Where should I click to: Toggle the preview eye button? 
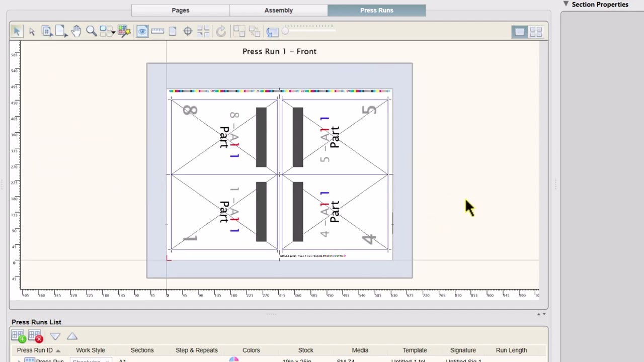pyautogui.click(x=142, y=31)
